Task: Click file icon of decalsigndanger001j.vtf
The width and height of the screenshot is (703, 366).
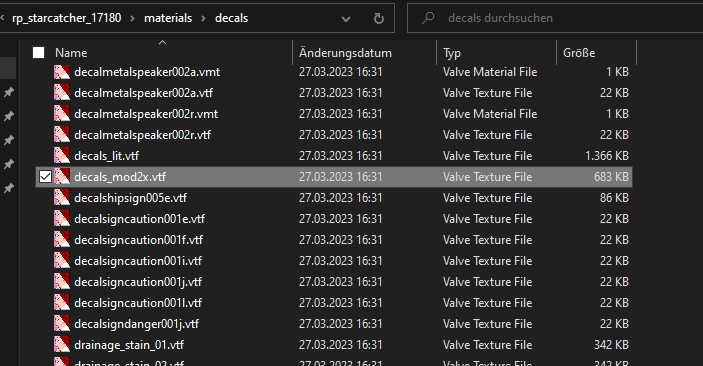Action: pyautogui.click(x=62, y=324)
